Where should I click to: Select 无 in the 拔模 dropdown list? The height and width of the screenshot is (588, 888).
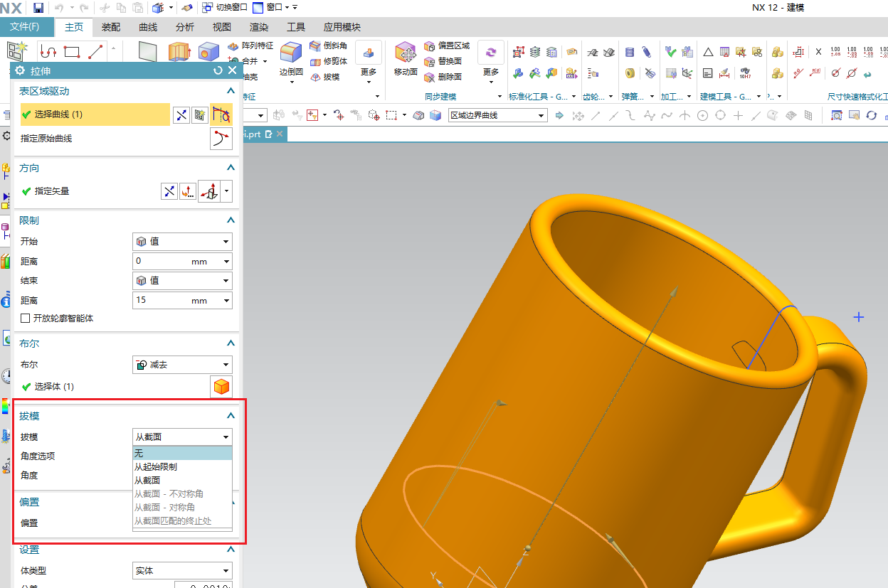182,454
